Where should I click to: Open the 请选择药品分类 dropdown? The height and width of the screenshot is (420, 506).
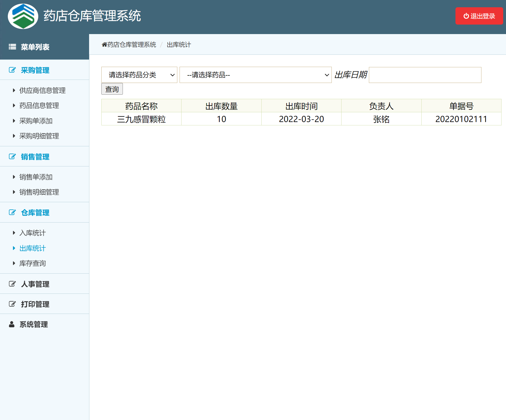139,75
